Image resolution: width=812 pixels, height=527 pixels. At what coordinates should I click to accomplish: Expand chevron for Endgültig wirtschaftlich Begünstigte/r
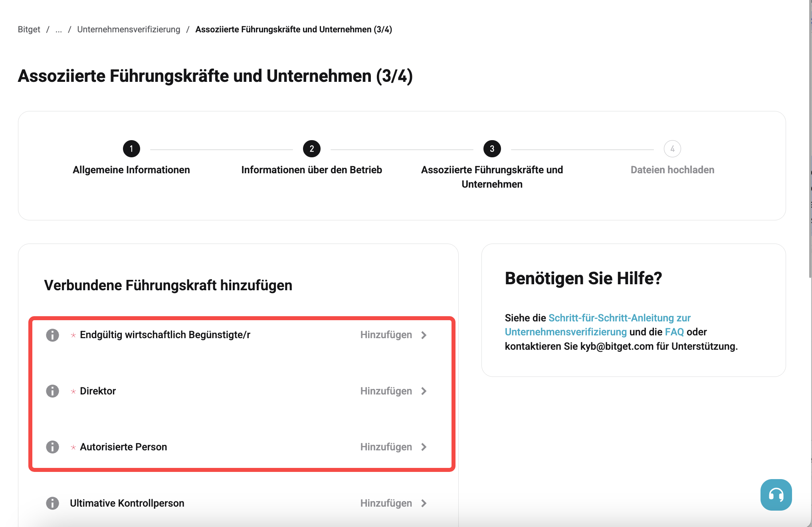(424, 335)
